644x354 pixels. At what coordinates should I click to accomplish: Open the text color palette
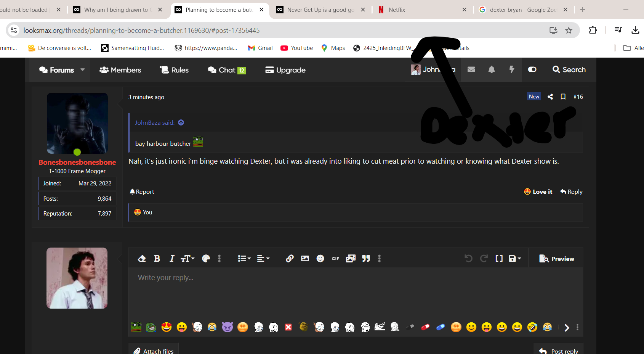[x=206, y=259]
